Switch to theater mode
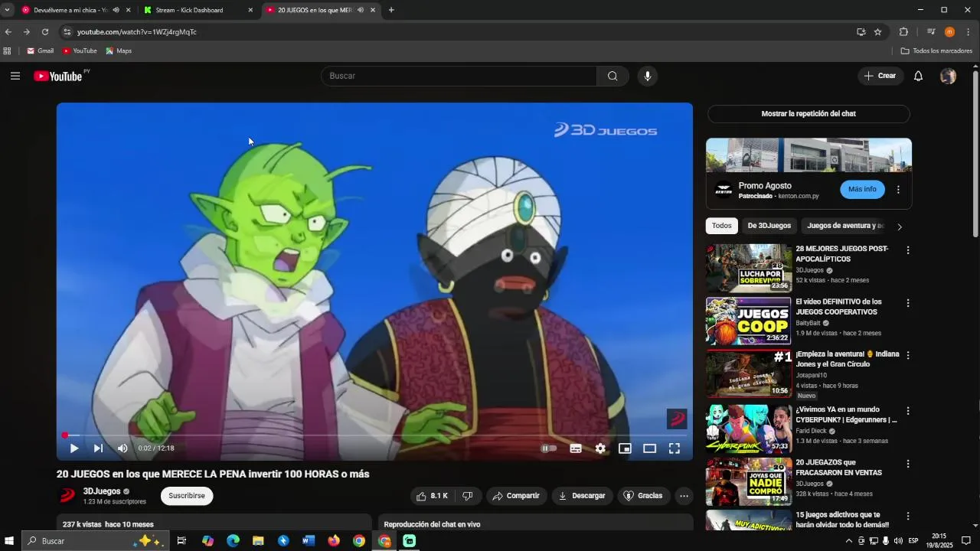The height and width of the screenshot is (551, 980). 649,448
